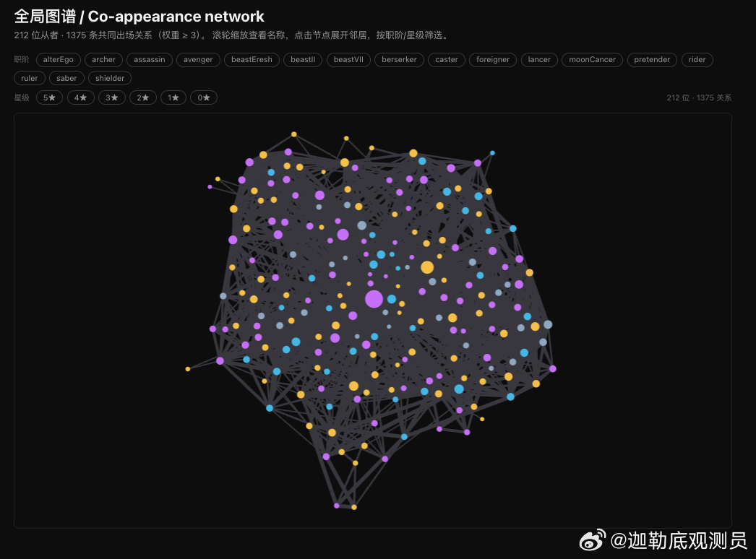Select the shielder class chip
This screenshot has height=559, width=756.
tap(110, 78)
